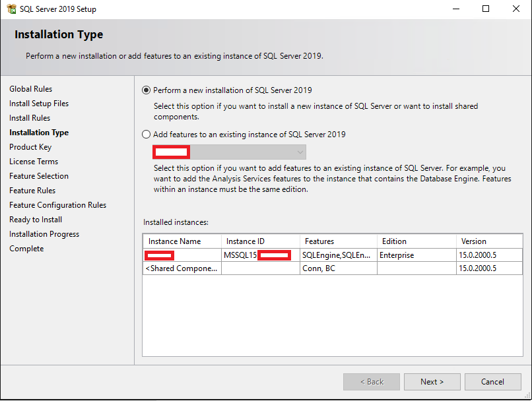Select "Add features to an existing instance"
Image resolution: width=532 pixels, height=401 pixels.
(146, 134)
